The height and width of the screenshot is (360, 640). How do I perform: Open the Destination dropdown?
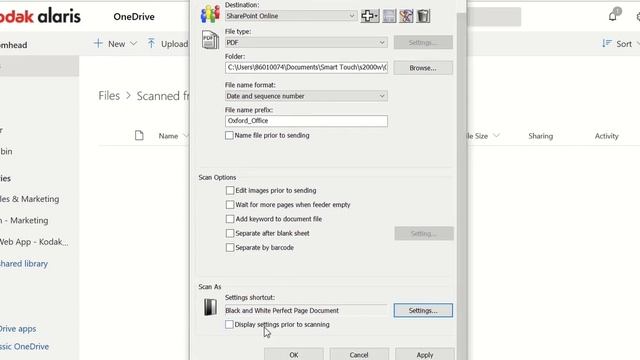tap(291, 16)
